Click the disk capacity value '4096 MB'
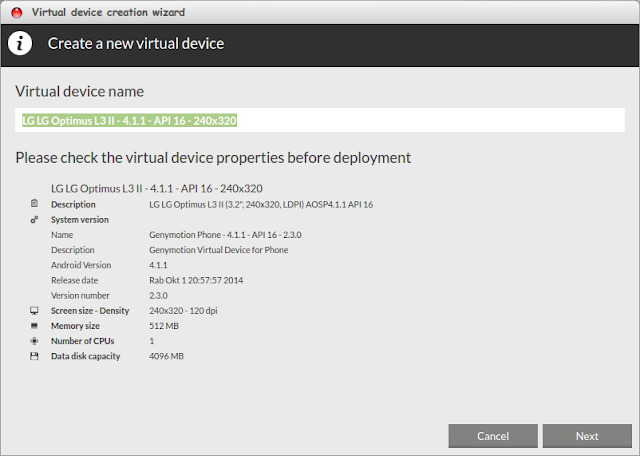 point(166,356)
